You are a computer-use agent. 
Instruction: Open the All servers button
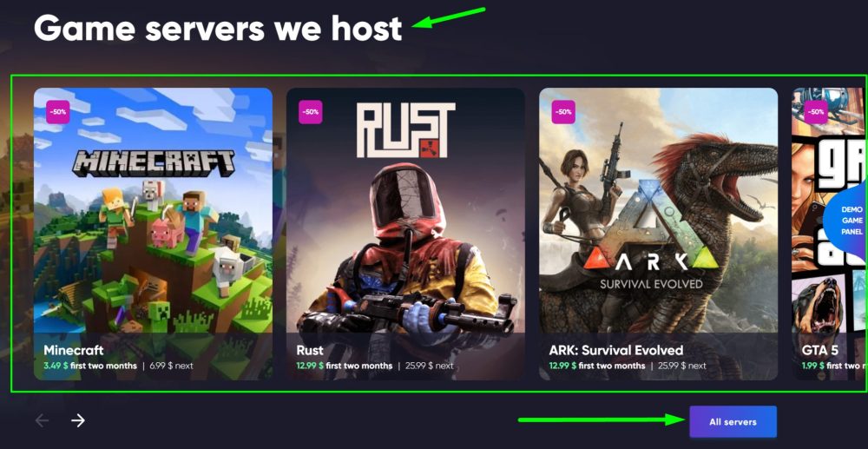coord(733,422)
